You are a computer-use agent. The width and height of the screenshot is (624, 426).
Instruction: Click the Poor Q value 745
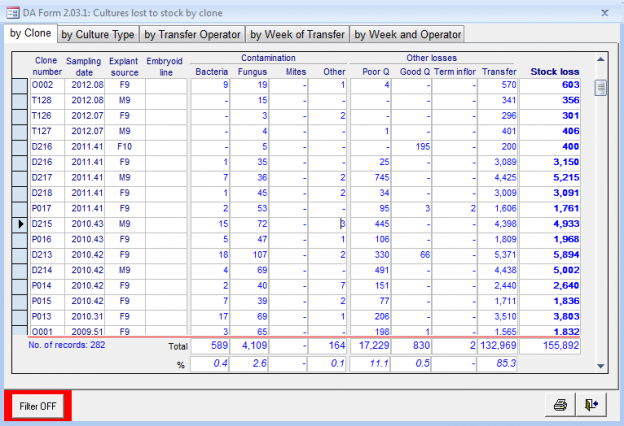tap(376, 177)
